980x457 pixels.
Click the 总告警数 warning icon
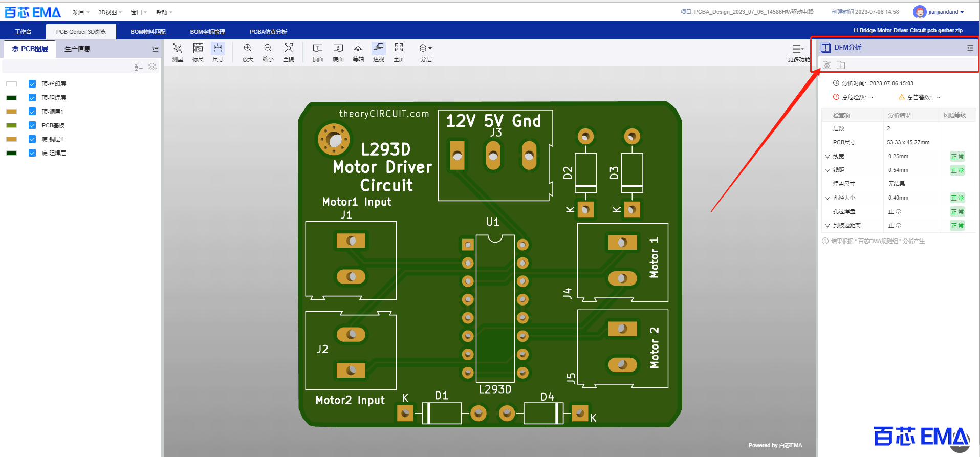(901, 97)
